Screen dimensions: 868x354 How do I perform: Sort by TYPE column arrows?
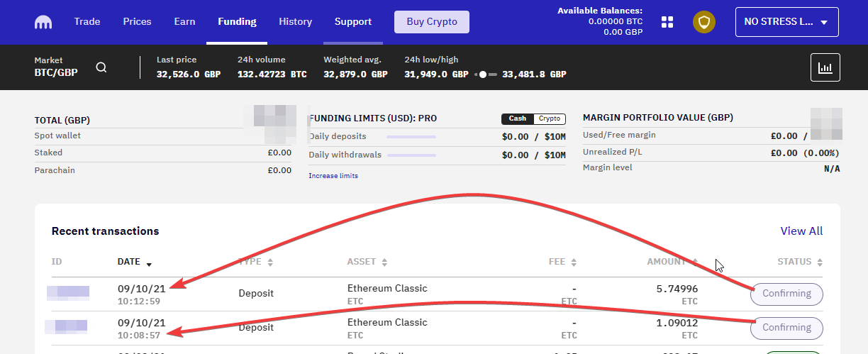(x=270, y=262)
